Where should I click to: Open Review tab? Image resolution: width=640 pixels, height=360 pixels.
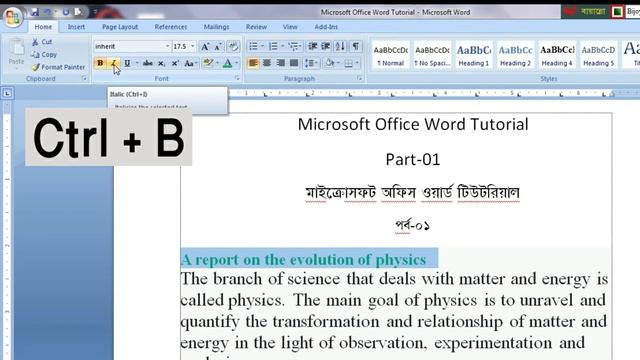[x=256, y=27]
